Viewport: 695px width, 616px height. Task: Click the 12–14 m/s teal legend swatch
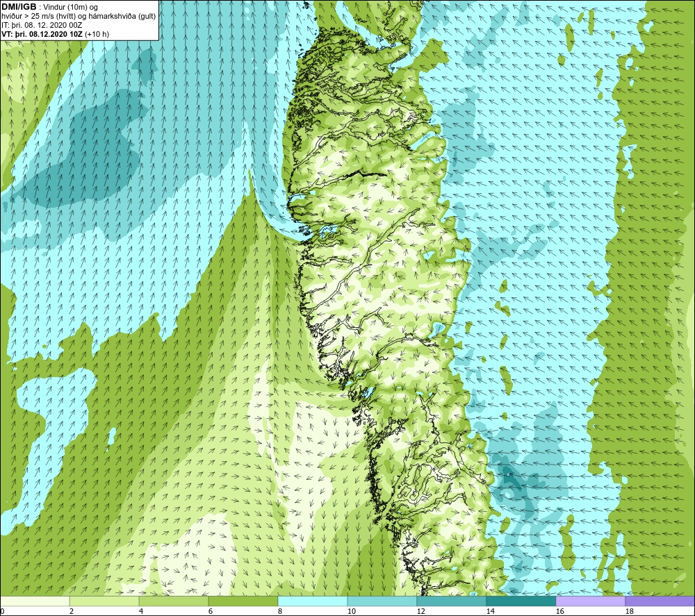coord(451,601)
